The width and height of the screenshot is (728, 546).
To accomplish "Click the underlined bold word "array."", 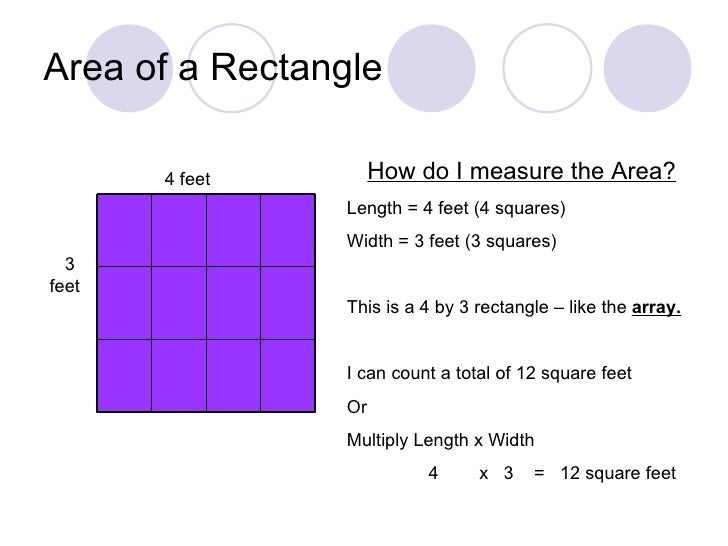I will (x=656, y=308).
